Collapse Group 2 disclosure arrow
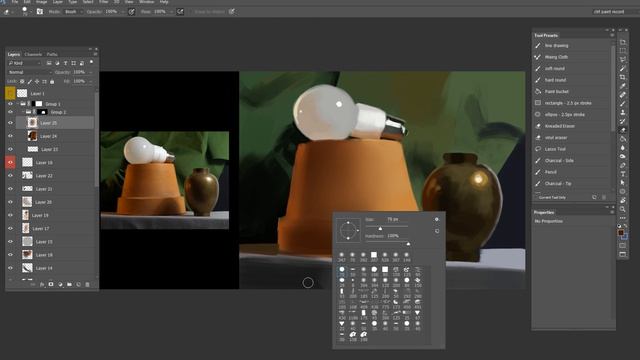Viewport: 640px width, 360px height. click(x=23, y=112)
